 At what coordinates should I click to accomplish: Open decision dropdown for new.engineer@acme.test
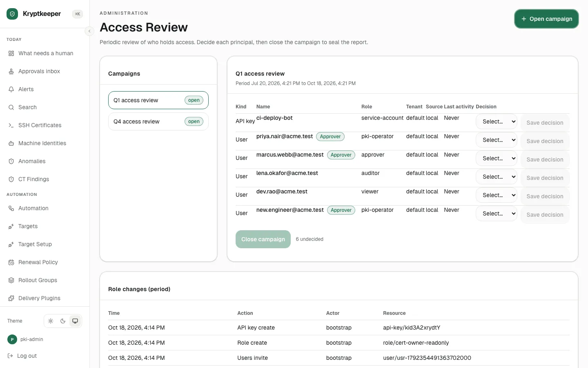(x=497, y=213)
